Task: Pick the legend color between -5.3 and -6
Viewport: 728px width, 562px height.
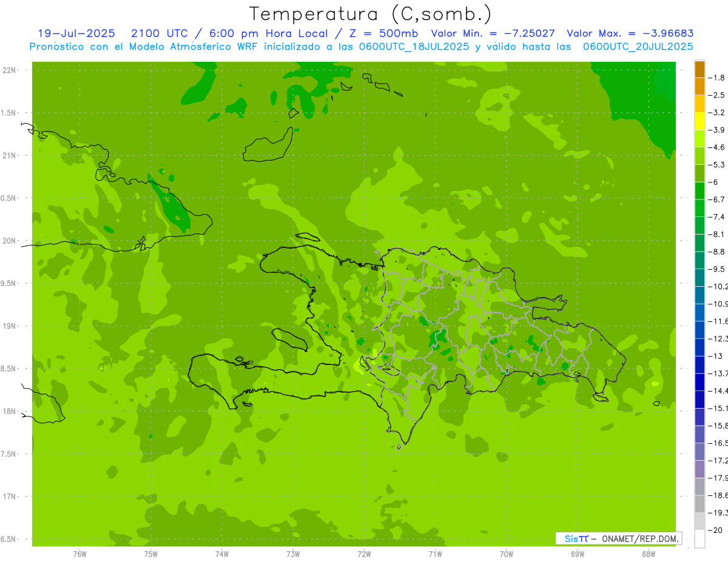Action: point(699,173)
